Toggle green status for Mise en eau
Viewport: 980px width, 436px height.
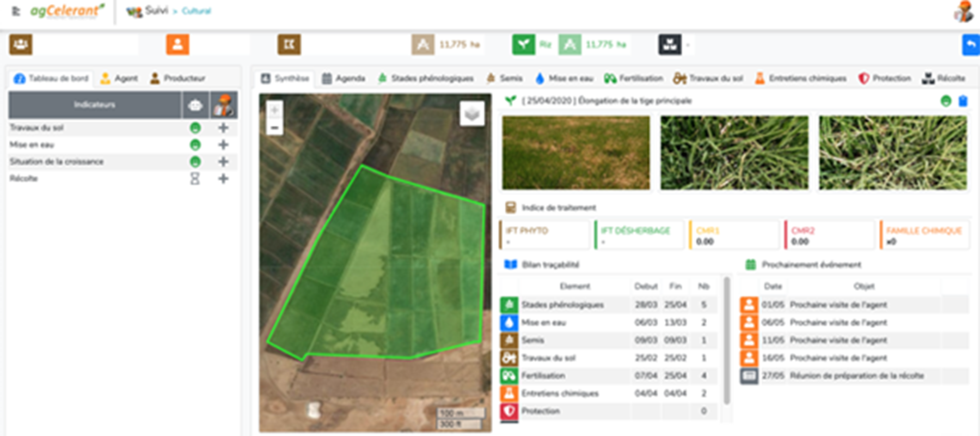tap(195, 145)
